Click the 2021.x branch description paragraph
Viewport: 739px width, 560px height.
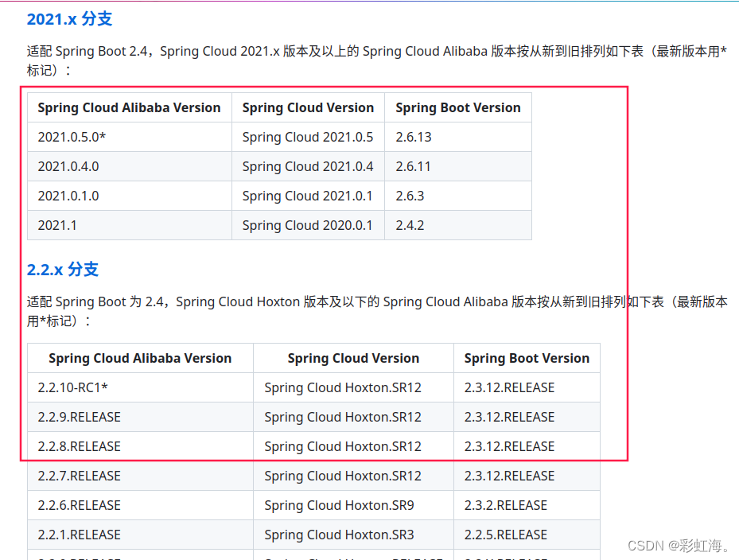pos(377,60)
